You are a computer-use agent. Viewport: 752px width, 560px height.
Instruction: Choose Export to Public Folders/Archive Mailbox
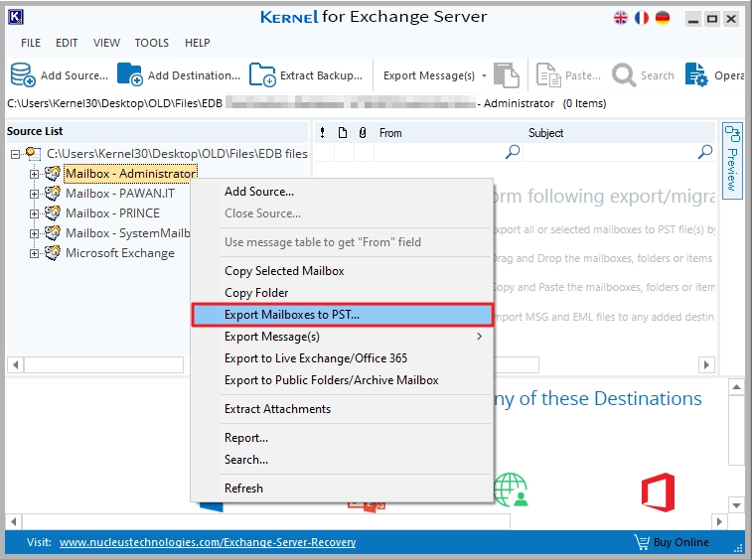point(342,380)
